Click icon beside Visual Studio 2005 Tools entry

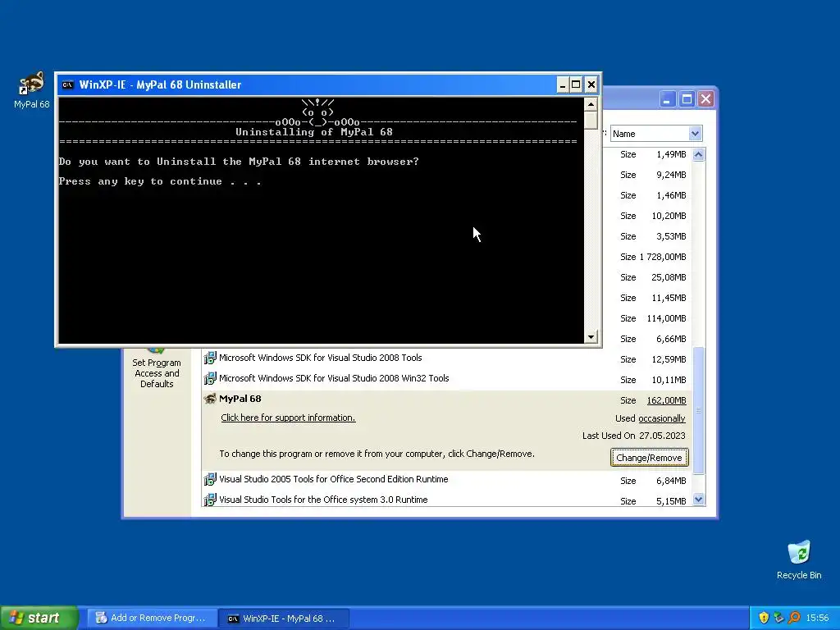click(x=210, y=479)
